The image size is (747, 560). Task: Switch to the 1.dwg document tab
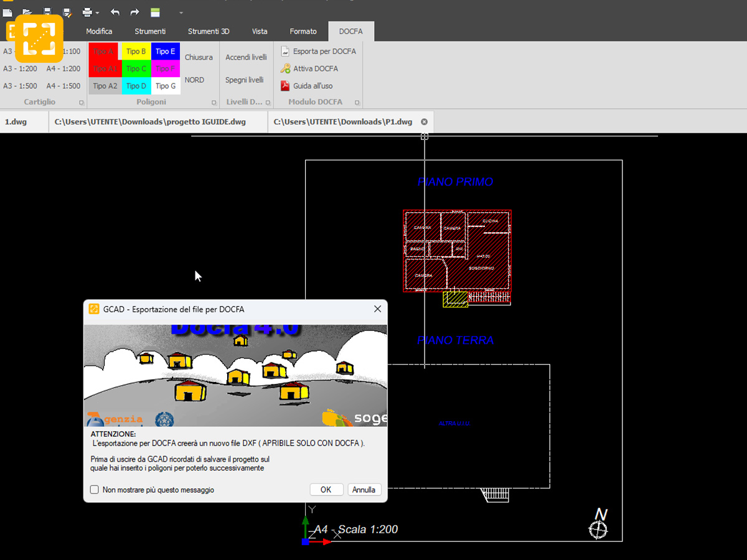click(x=24, y=122)
